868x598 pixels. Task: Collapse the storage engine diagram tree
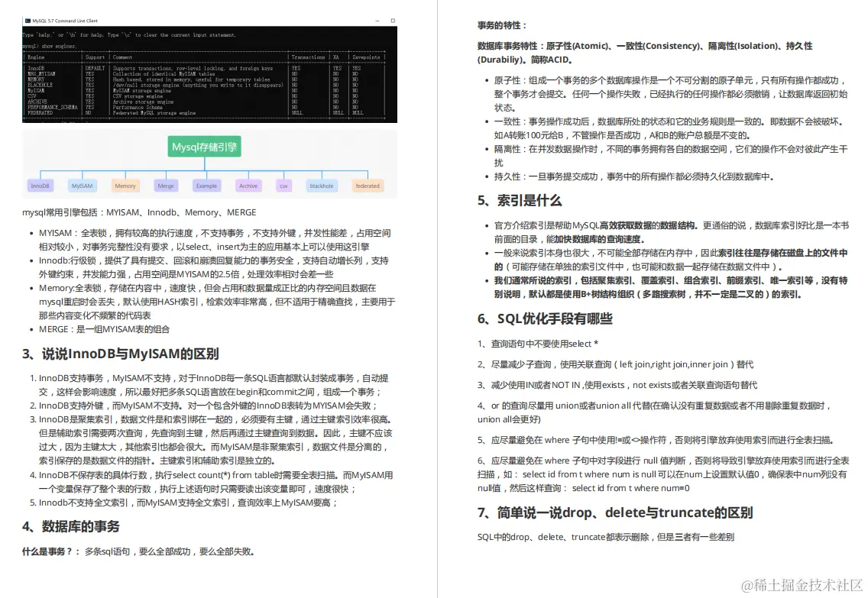(205, 147)
